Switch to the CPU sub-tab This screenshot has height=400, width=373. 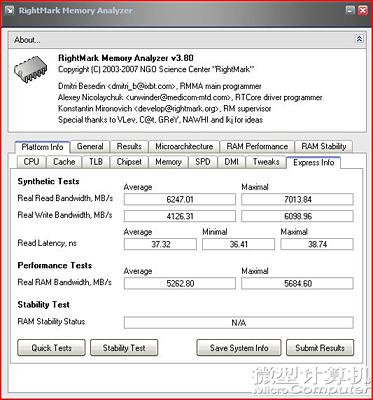click(31, 162)
